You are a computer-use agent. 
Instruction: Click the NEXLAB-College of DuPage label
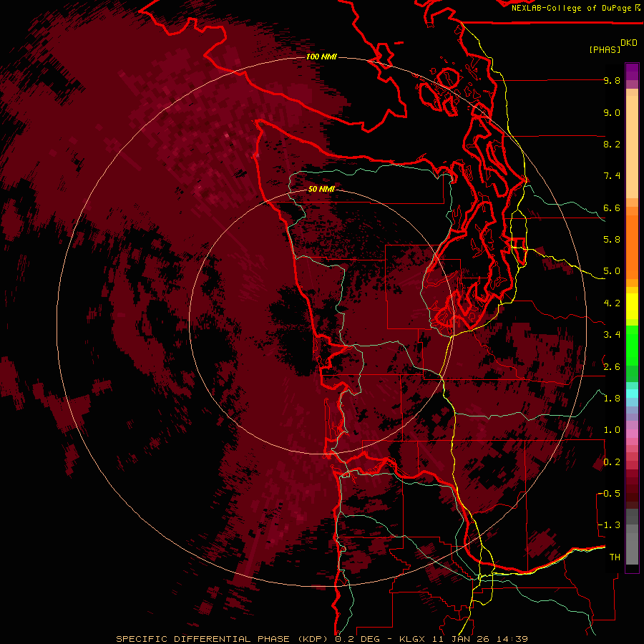pyautogui.click(x=571, y=8)
